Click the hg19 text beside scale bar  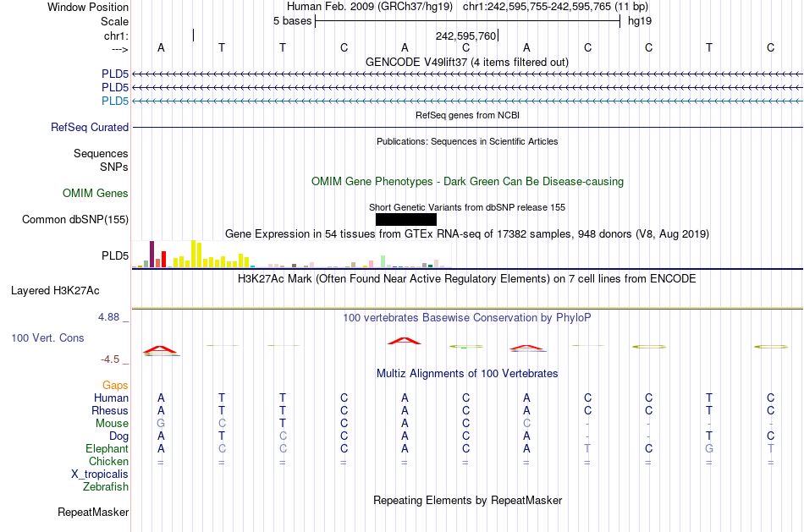coord(640,21)
